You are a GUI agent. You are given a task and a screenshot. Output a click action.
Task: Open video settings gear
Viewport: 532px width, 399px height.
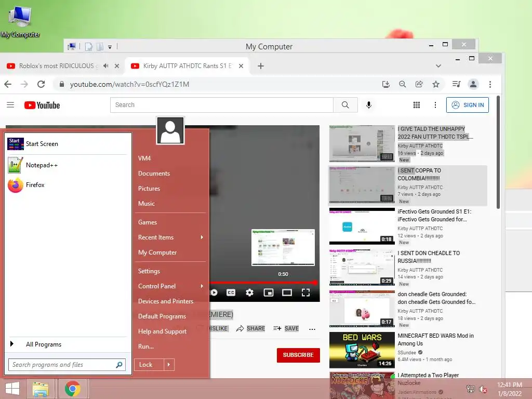tap(249, 292)
